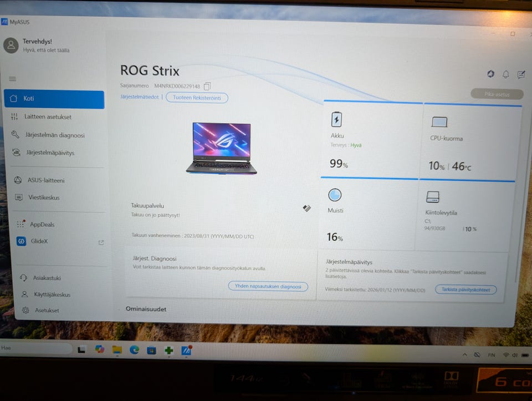Click the Kiintolevytila drive icon
Screen dimensions: 532x401
pyautogui.click(x=433, y=197)
